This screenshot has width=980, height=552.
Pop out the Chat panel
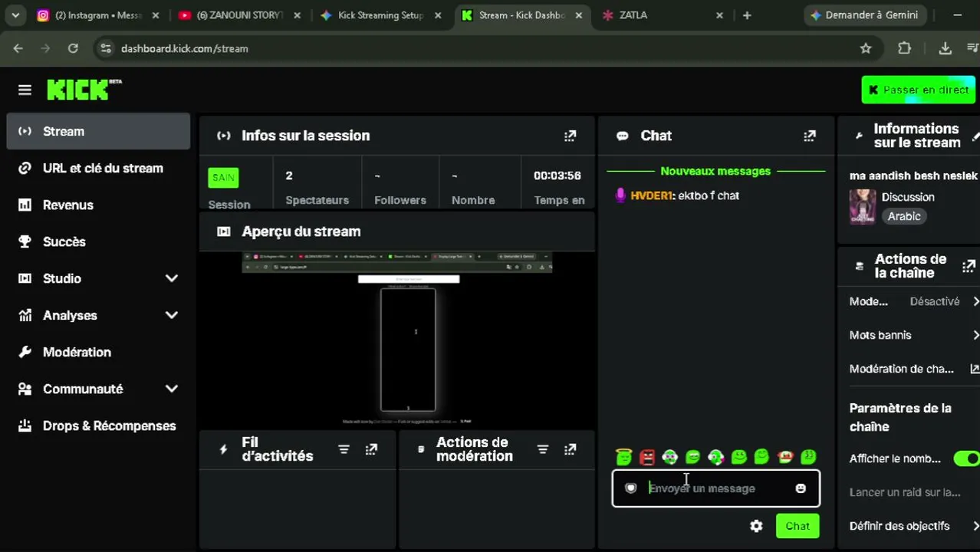809,136
